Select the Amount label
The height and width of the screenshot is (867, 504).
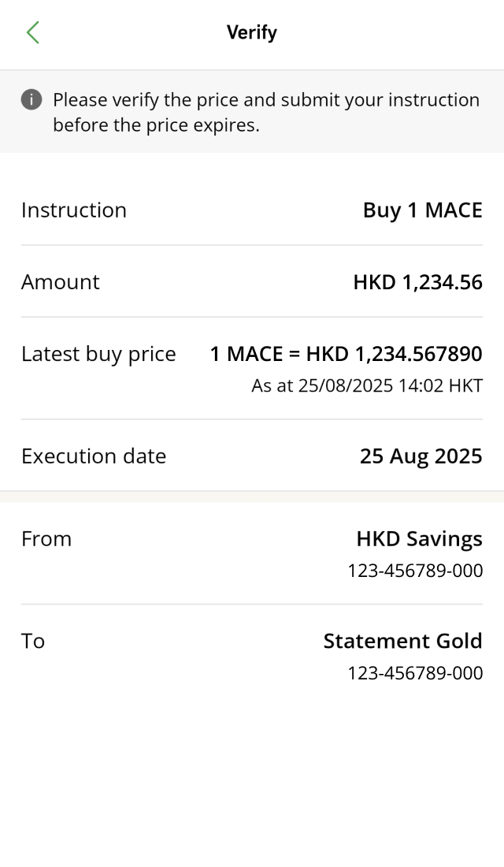(x=61, y=282)
